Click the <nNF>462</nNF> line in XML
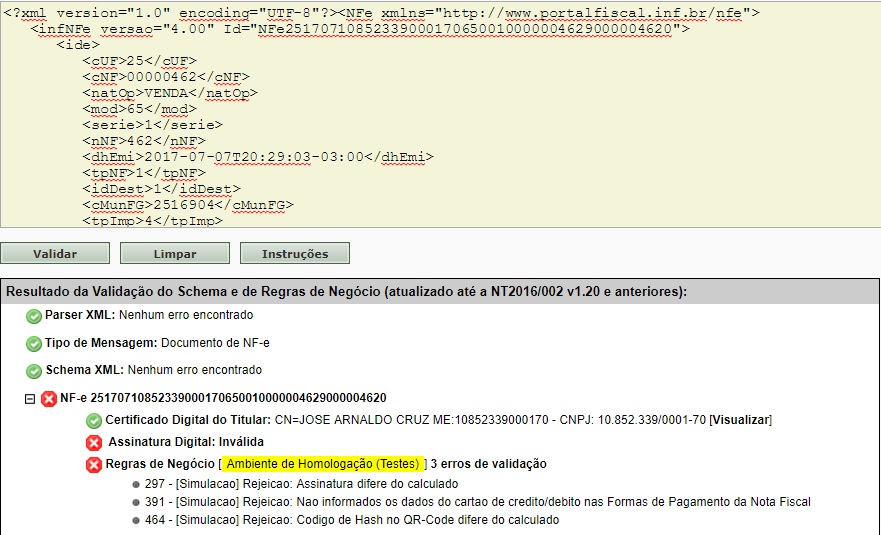The height and width of the screenshot is (535, 881). [144, 140]
